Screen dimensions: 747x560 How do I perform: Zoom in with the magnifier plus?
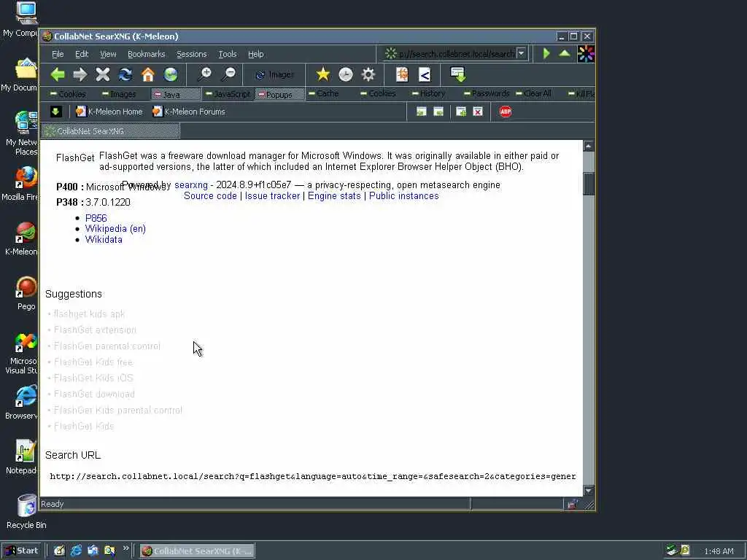pyautogui.click(x=205, y=74)
